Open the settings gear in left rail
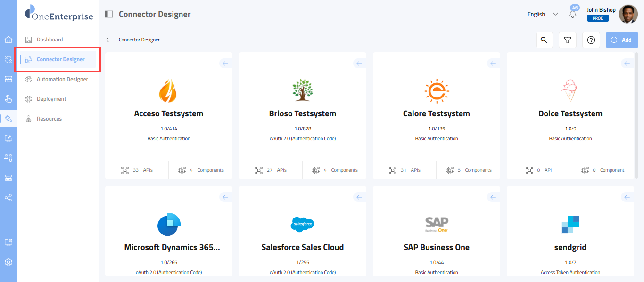Image resolution: width=644 pixels, height=282 pixels. click(x=8, y=262)
